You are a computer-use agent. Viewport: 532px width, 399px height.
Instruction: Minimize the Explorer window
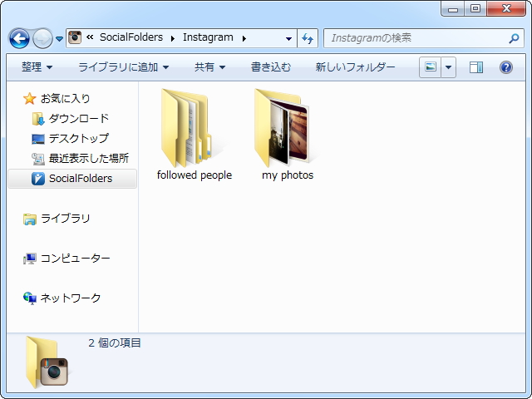coord(452,9)
